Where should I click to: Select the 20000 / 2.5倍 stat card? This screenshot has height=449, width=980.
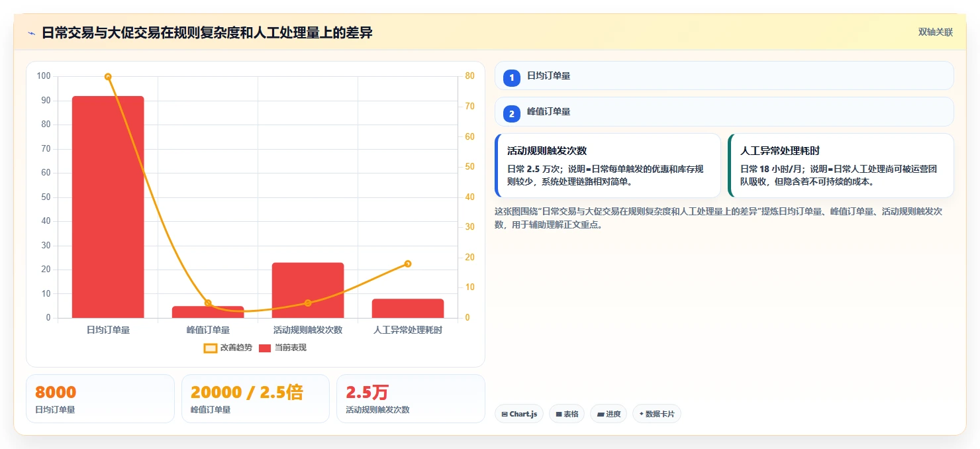tap(255, 399)
